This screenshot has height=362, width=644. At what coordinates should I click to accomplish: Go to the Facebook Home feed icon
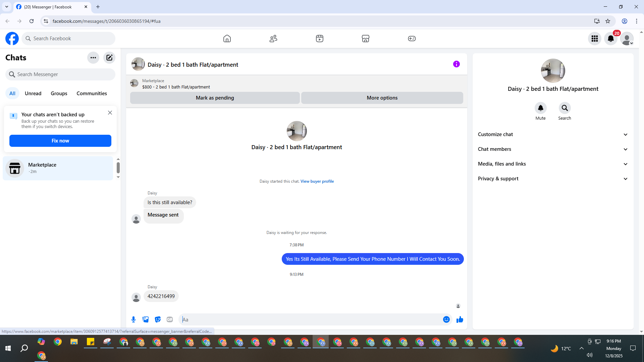(x=227, y=39)
